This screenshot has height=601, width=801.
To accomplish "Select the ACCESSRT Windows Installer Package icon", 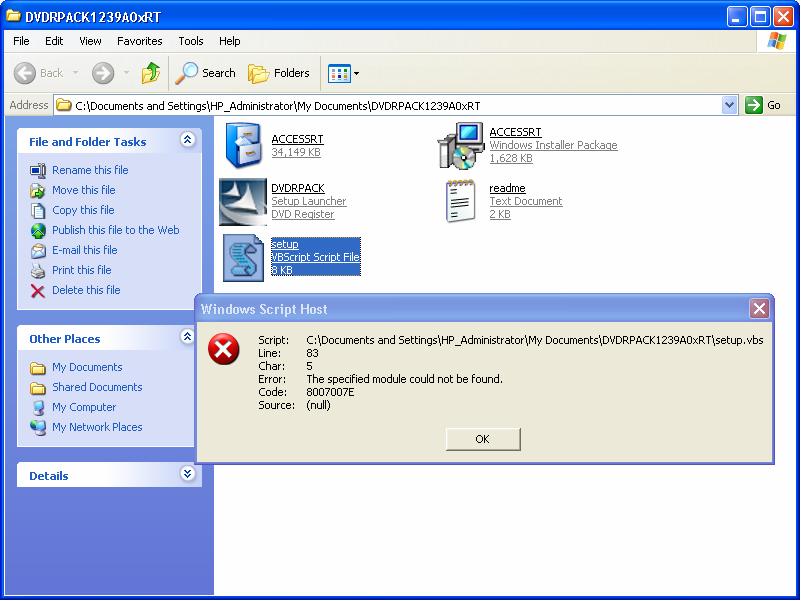I will tap(461, 146).
